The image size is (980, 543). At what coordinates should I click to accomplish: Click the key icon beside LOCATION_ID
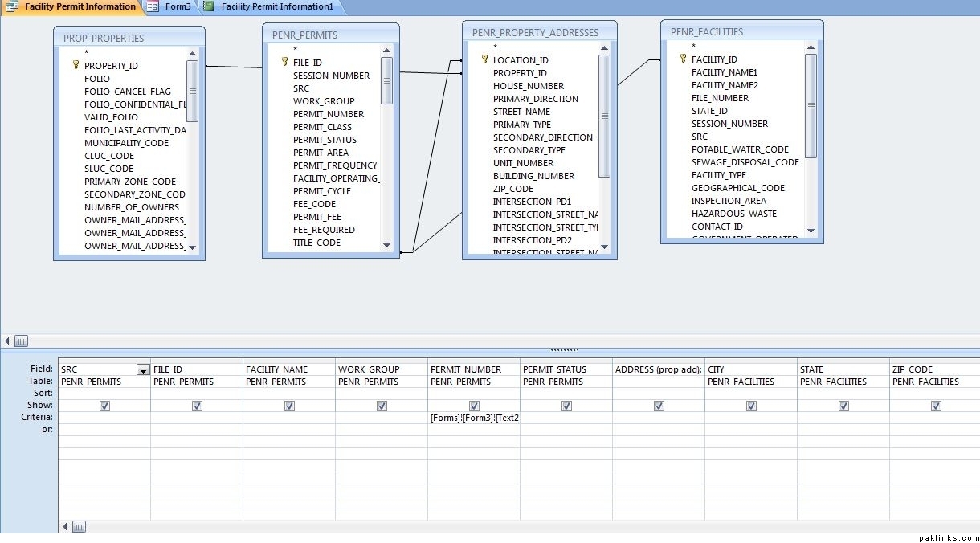(484, 59)
